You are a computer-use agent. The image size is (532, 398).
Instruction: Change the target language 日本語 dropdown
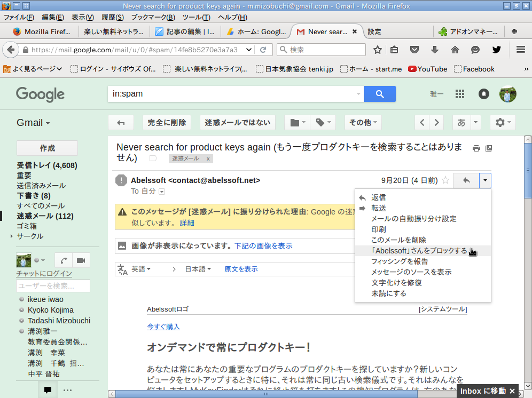pyautogui.click(x=198, y=269)
